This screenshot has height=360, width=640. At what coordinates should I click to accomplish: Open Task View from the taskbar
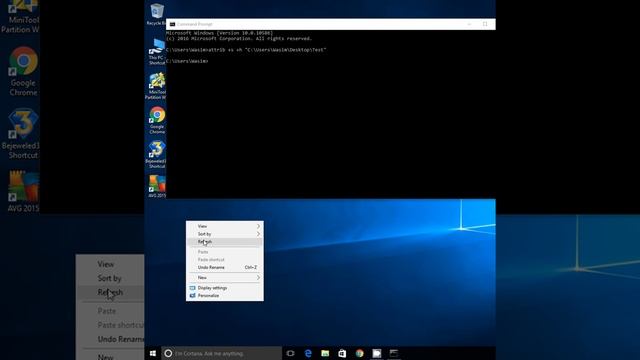291,353
